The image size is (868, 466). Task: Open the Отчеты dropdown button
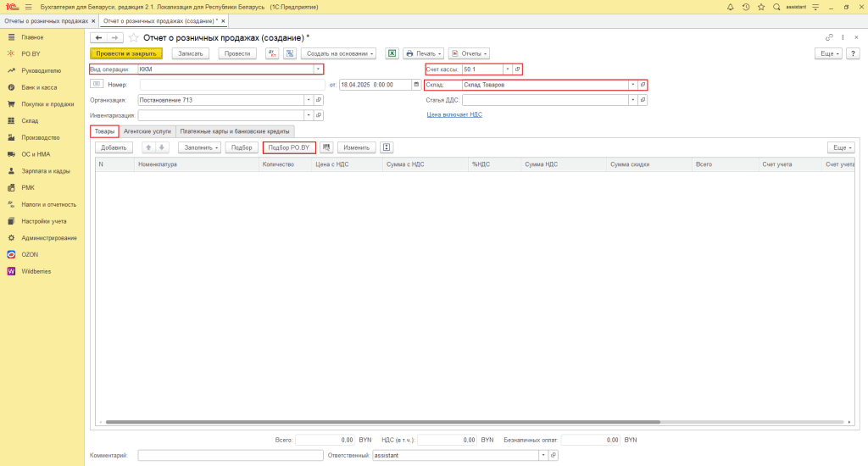[x=470, y=53]
